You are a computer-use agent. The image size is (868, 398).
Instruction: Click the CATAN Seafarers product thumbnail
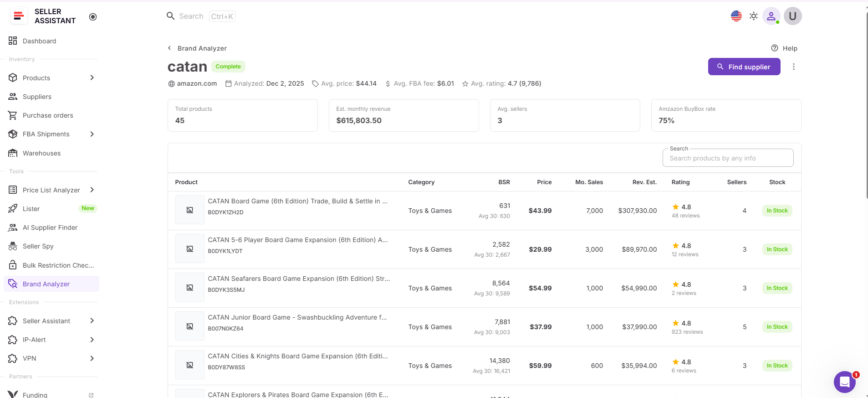click(190, 288)
